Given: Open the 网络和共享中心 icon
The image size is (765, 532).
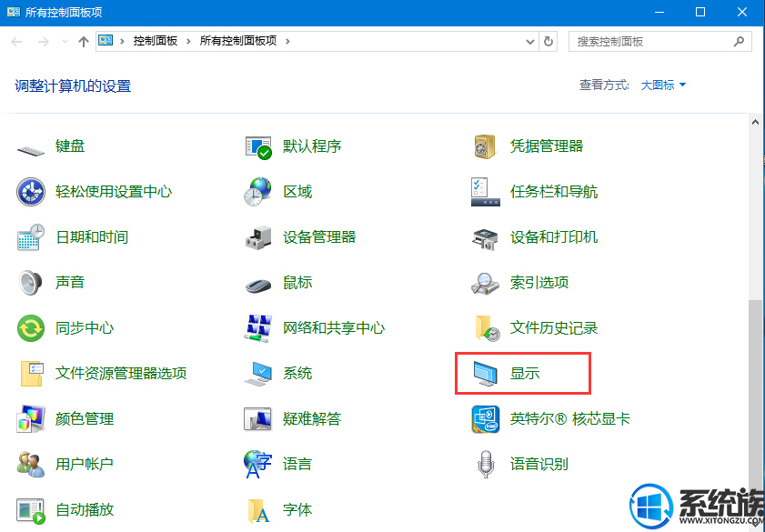Looking at the screenshot, I should (x=257, y=328).
